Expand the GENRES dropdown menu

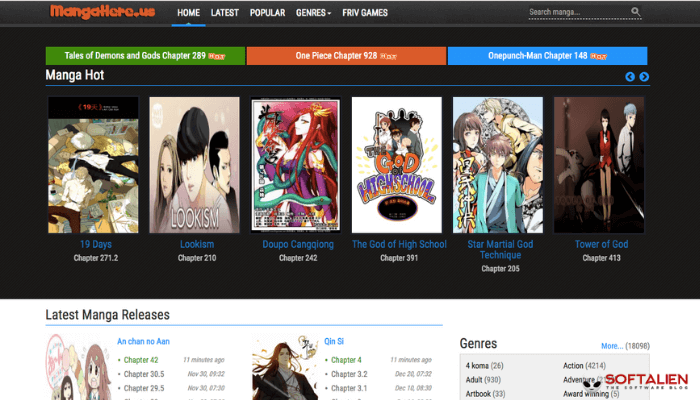coord(313,13)
